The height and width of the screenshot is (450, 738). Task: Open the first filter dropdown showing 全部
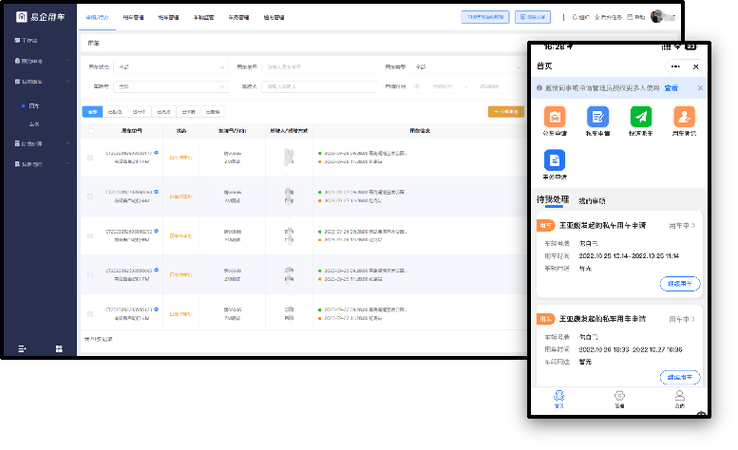(171, 67)
